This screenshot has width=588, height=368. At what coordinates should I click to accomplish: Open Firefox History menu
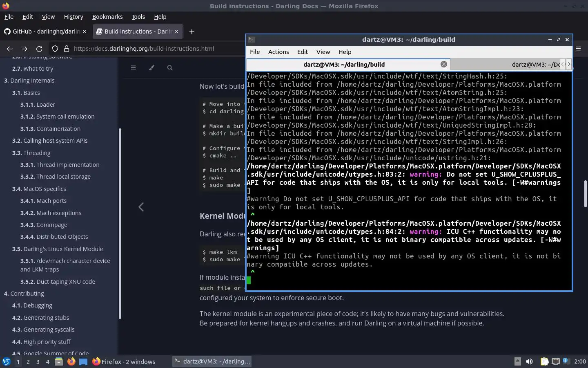tap(73, 17)
